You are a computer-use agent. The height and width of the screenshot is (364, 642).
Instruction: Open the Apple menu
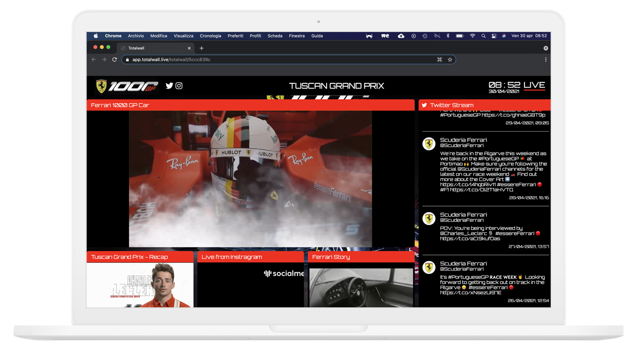pyautogui.click(x=96, y=36)
